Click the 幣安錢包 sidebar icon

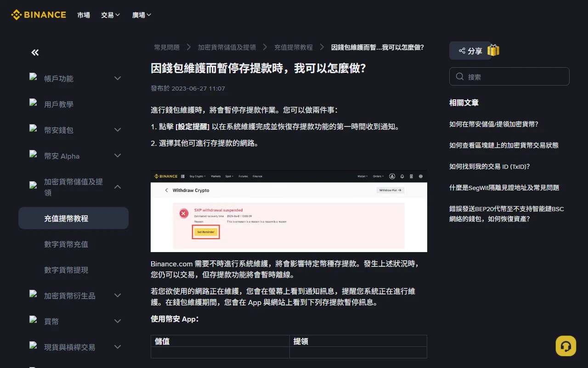[33, 128]
